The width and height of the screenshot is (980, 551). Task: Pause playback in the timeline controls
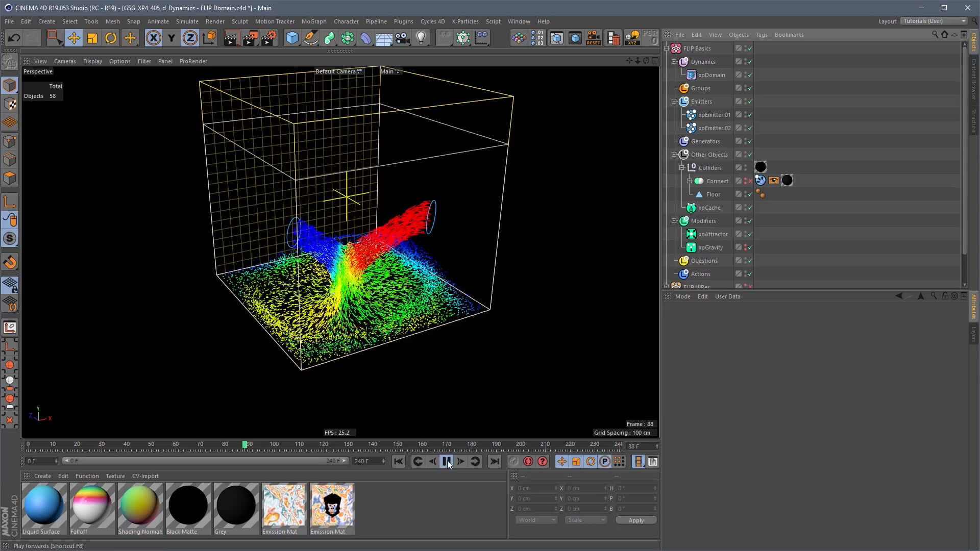coord(447,462)
